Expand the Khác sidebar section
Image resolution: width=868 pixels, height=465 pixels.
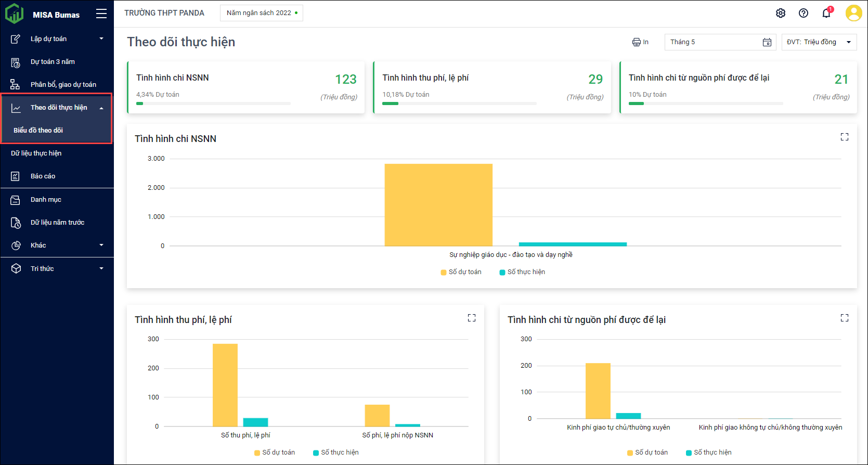point(57,245)
